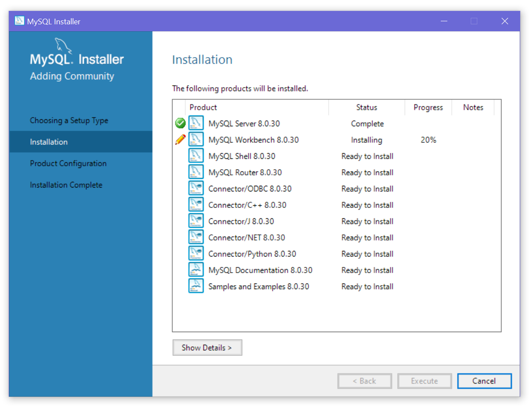Image resolution: width=532 pixels, height=408 pixels.
Task: Select the Connector/NET 8.0.30 row text
Action: [x=247, y=237]
